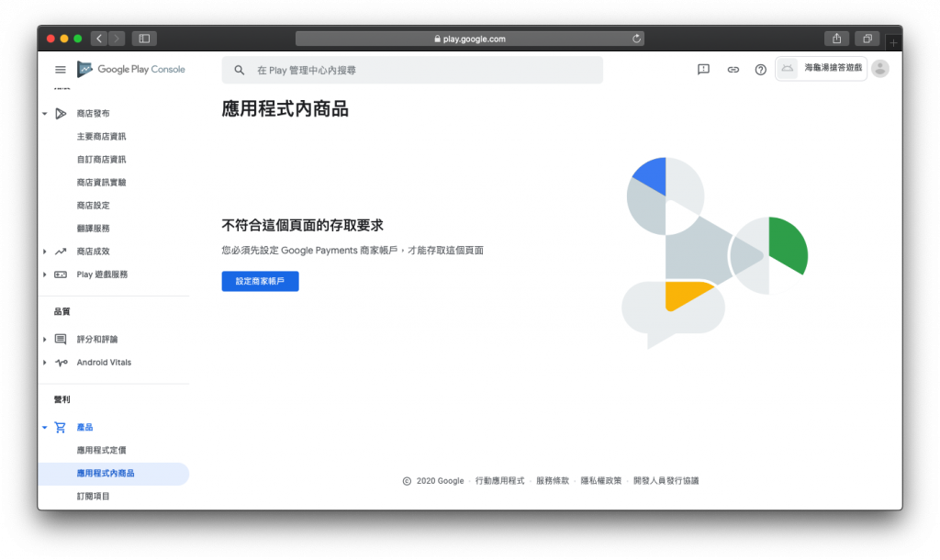Click the search magnifier icon

click(240, 70)
